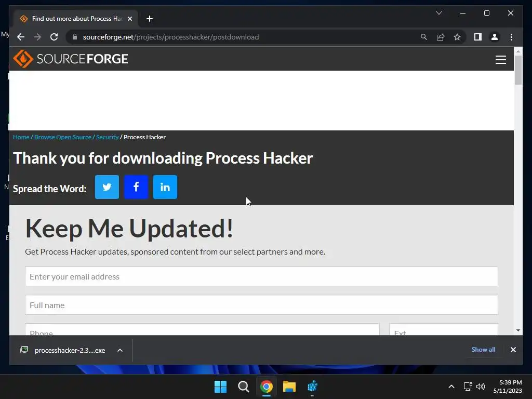Click 'Thank you for downloading Process Hacker' heading
This screenshot has height=399, width=532.
163,158
